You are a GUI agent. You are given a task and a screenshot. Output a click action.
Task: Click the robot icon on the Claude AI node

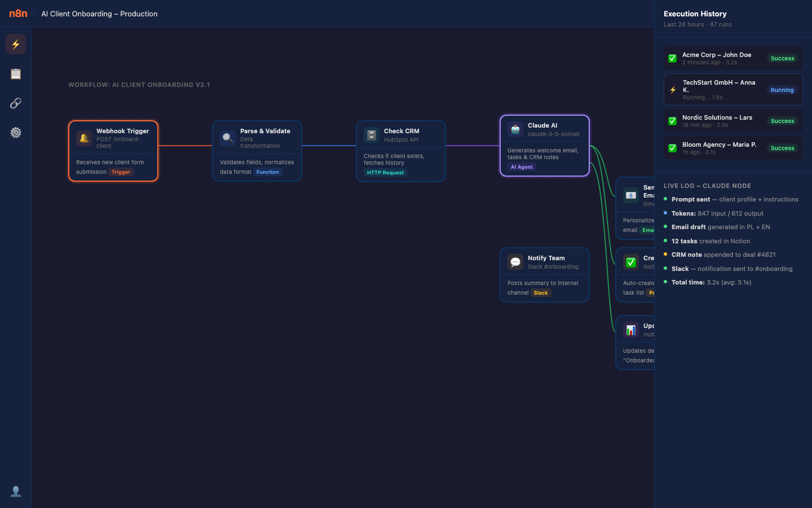(515, 129)
